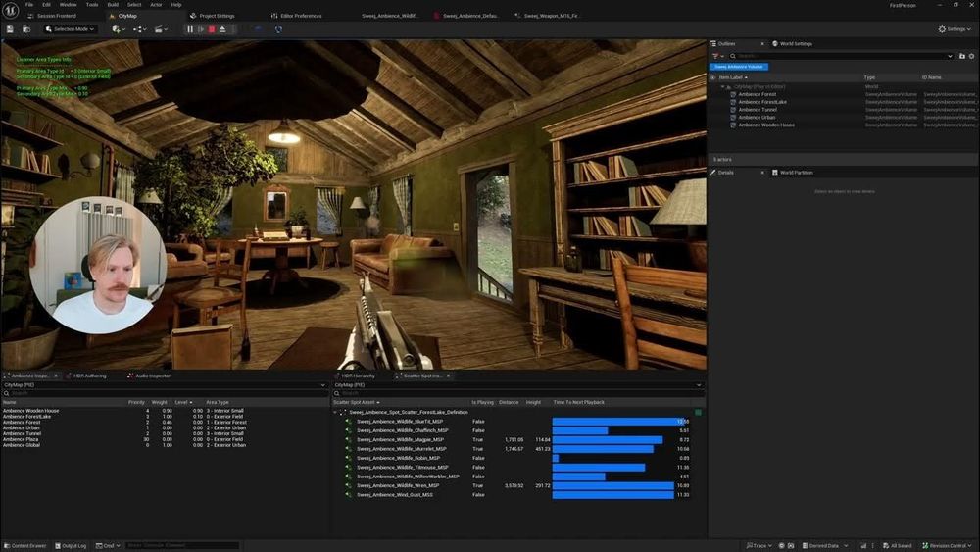Open the Blueprints toolbar dropdown
Image resolution: width=980 pixels, height=552 pixels.
tap(139, 29)
